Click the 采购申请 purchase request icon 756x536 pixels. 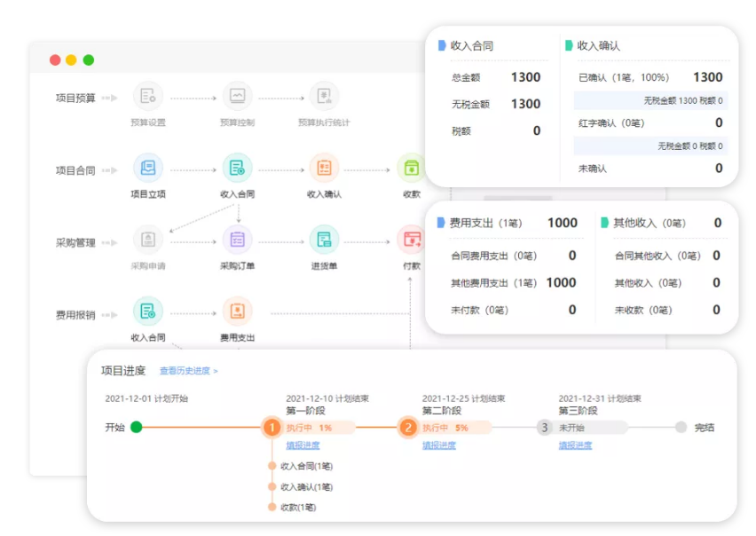click(x=148, y=240)
